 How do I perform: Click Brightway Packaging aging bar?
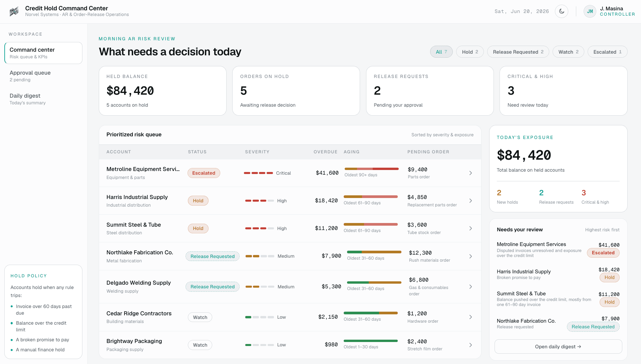pos(370,341)
